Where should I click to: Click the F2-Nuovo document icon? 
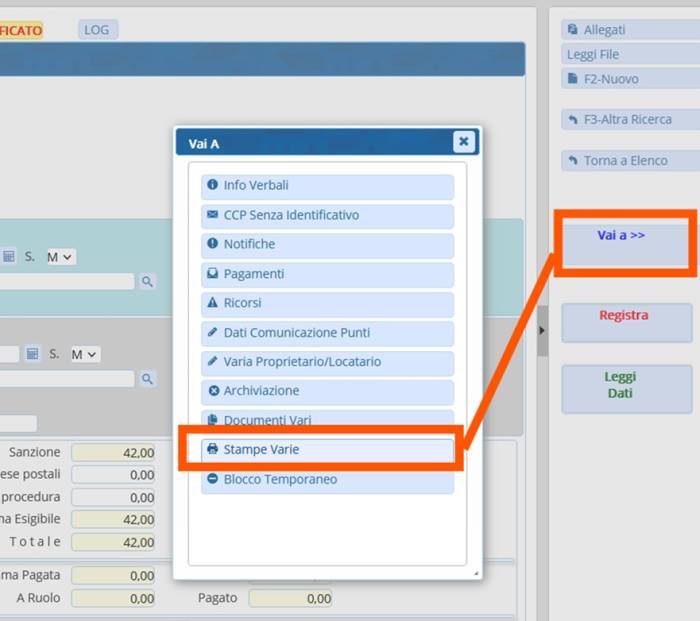click(x=572, y=78)
